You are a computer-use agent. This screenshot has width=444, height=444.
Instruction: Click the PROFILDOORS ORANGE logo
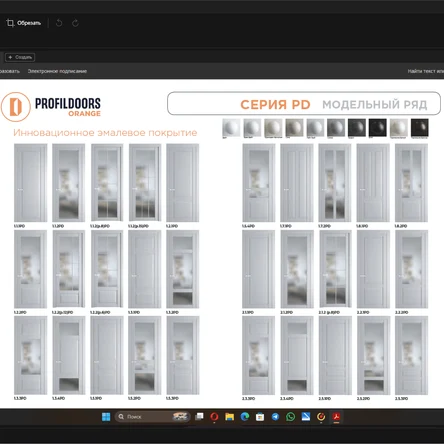pos(51,107)
